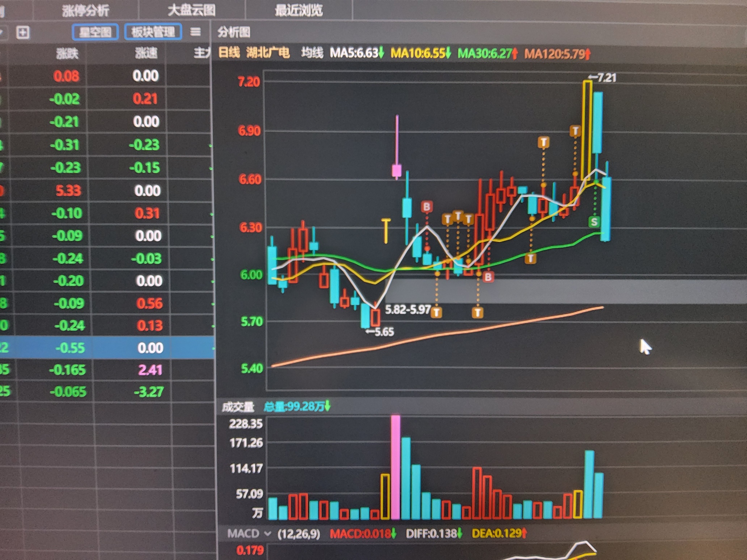
Task: Sort by the 涨速 column header
Action: point(146,54)
